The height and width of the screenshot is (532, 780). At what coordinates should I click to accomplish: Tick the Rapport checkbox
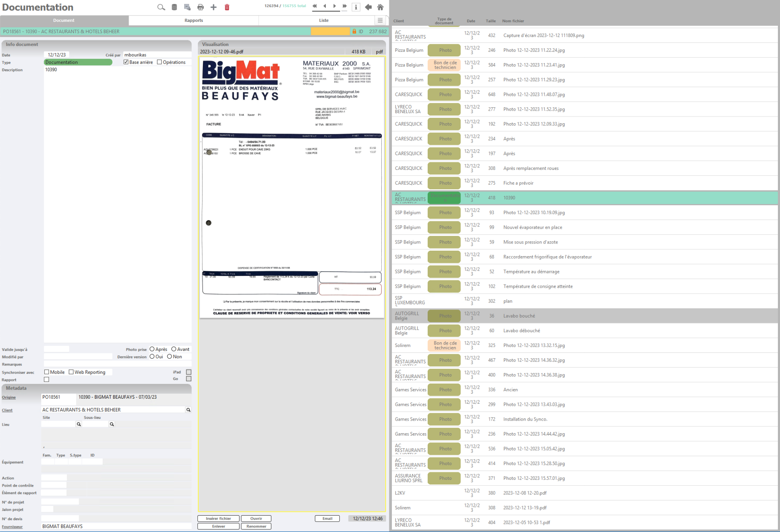click(47, 379)
